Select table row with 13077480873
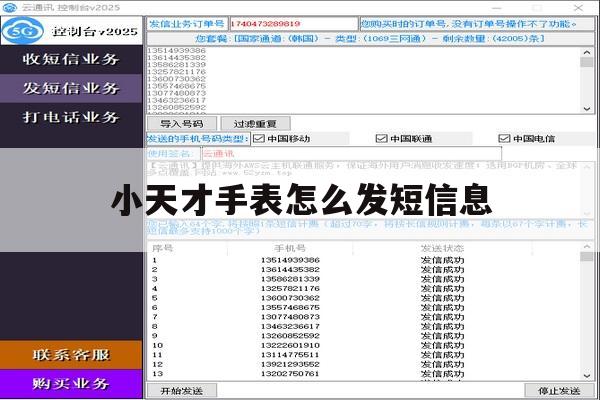The width and height of the screenshot is (600, 400). 364,317
